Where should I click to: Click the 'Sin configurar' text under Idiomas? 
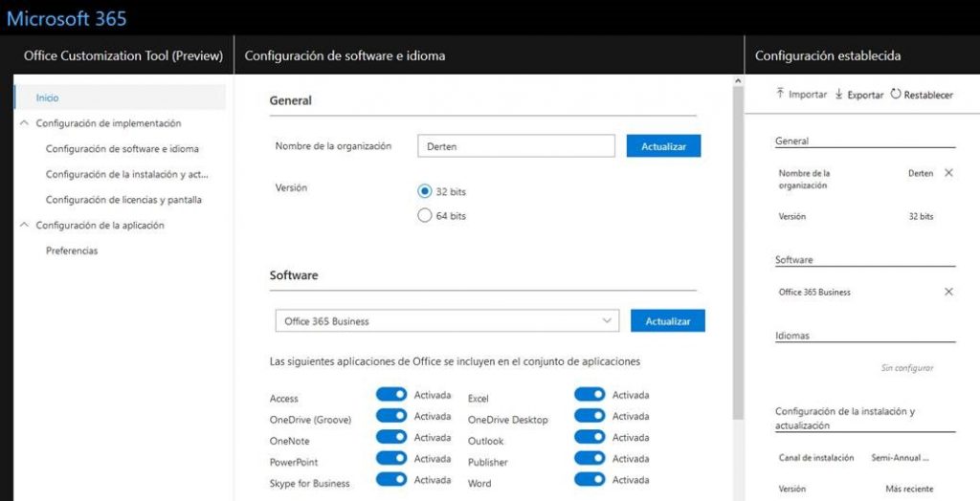907,368
